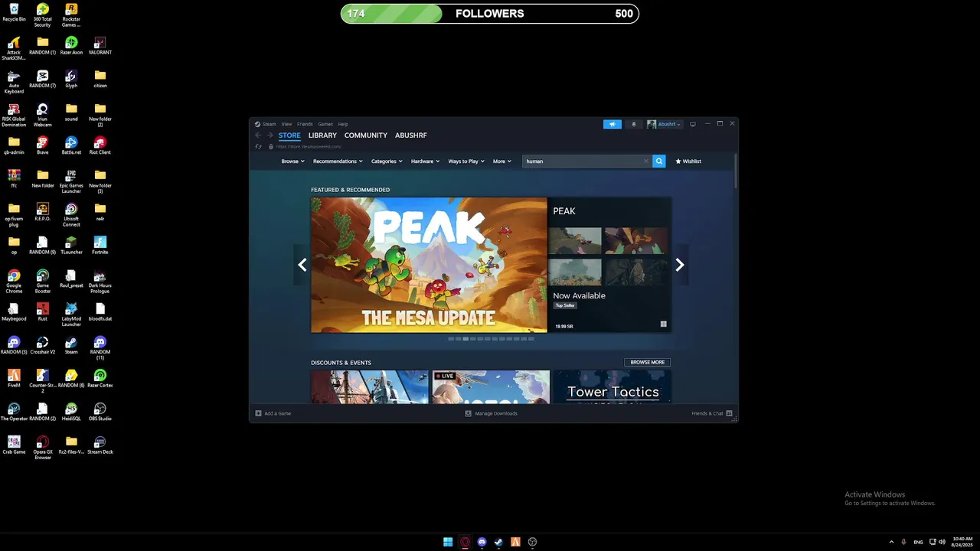The height and width of the screenshot is (551, 980).
Task: Click the Steam store vertical scrollbar
Action: (736, 171)
